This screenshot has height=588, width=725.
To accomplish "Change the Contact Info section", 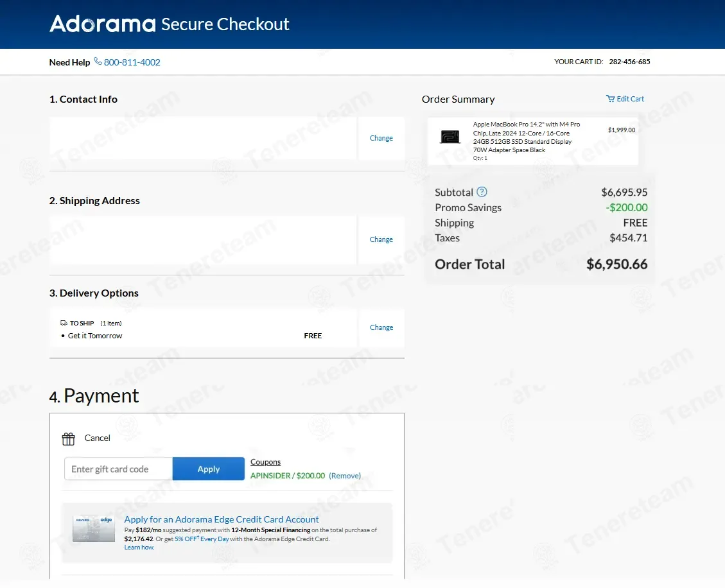I will pos(381,138).
